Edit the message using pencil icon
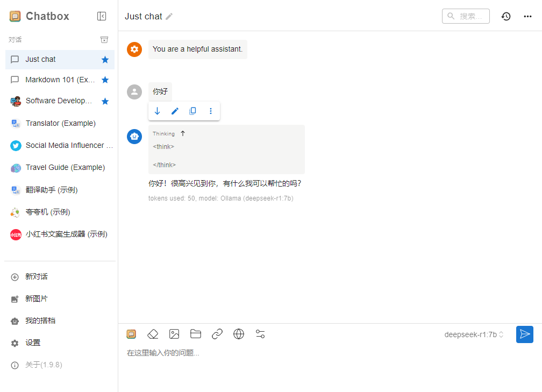 (175, 111)
